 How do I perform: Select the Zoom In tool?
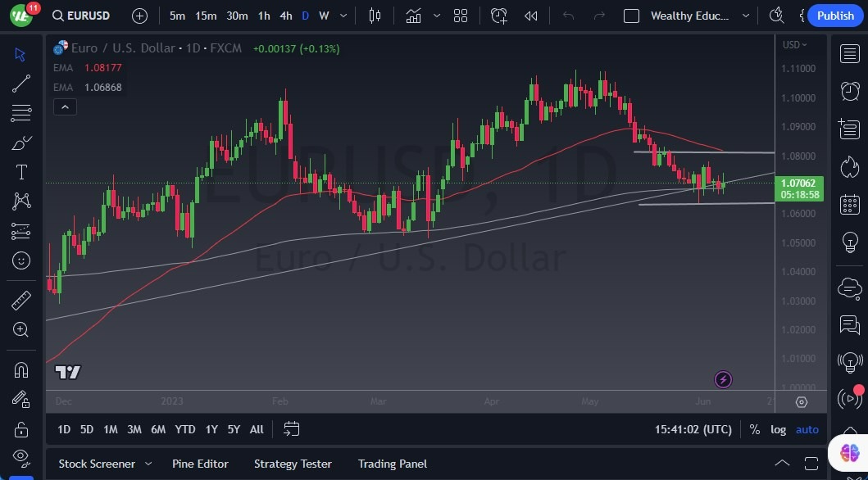pos(20,329)
